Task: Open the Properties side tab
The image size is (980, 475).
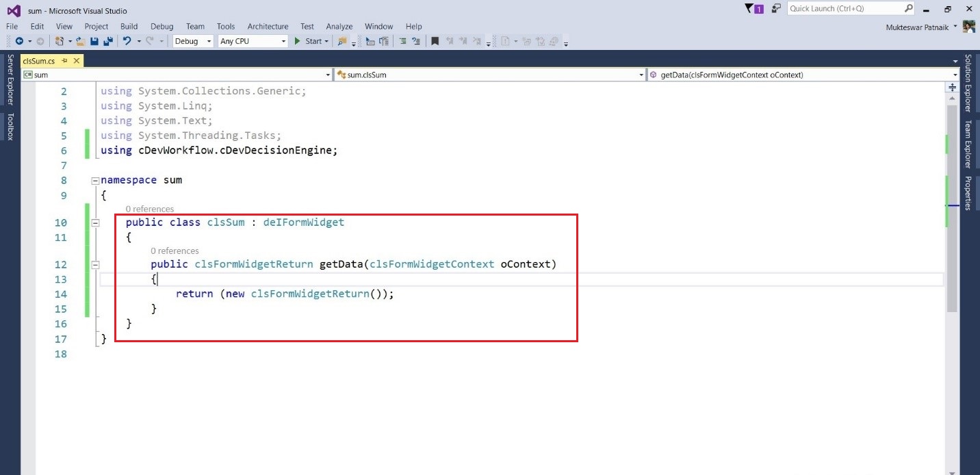Action: point(968,193)
